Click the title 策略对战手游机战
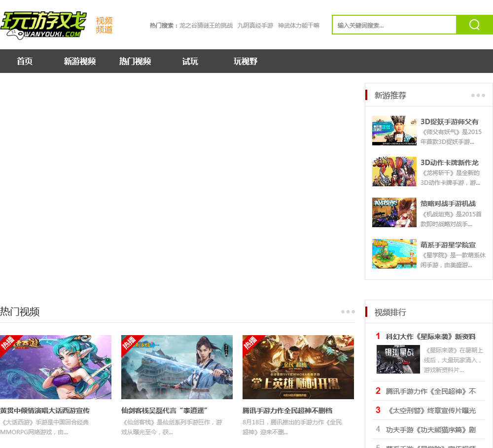Image resolution: width=493 pixels, height=448 pixels. [x=448, y=204]
